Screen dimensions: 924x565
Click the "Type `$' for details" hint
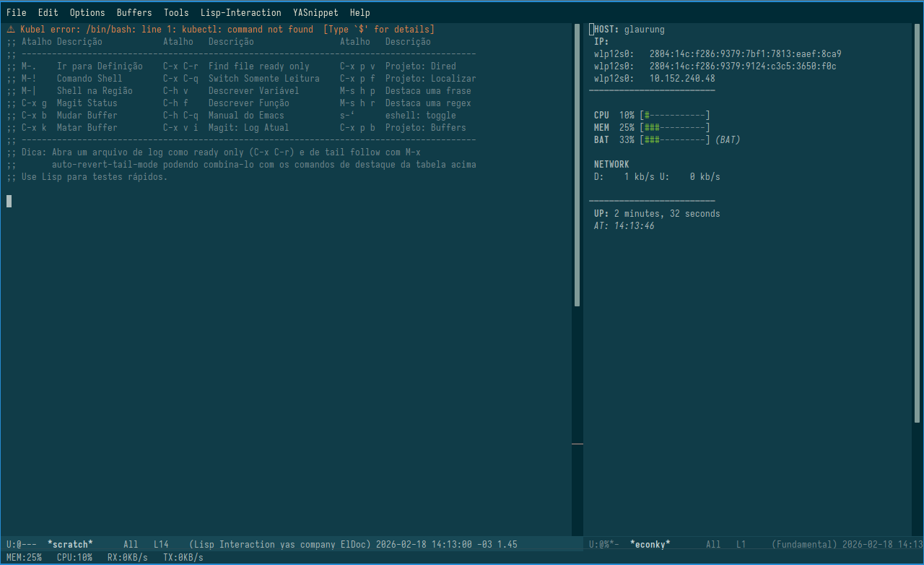coord(379,30)
